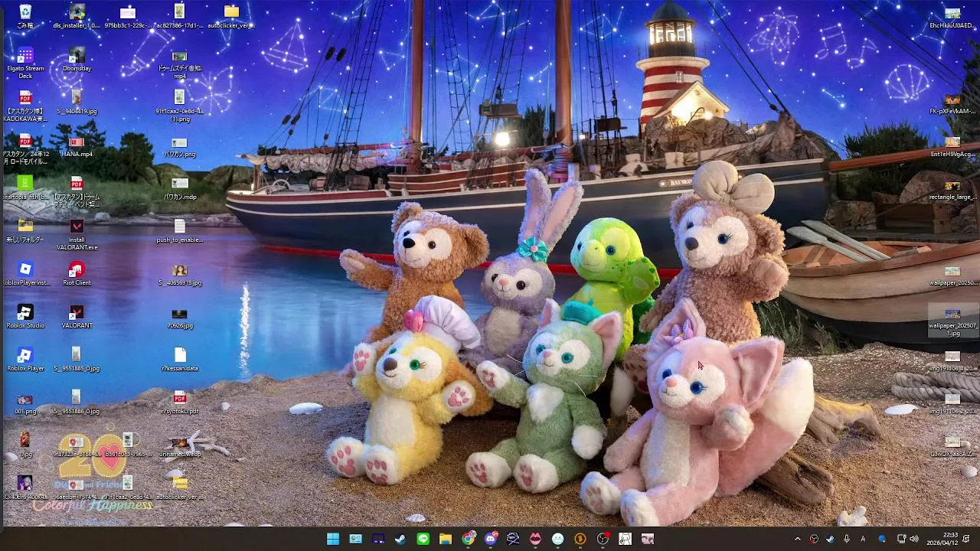Viewport: 980px width, 551px height.
Task: Select the 【アスカタン様】KADOKAWA PDF file
Action: point(25,106)
